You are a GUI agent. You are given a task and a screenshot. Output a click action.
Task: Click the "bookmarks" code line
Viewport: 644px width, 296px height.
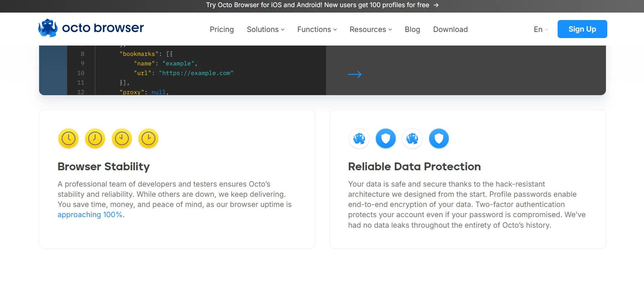pos(146,54)
